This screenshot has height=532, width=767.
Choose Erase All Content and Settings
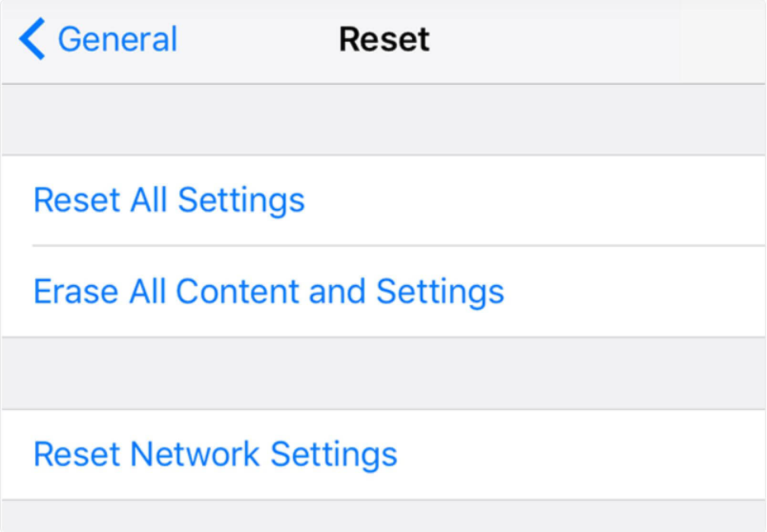[269, 292]
